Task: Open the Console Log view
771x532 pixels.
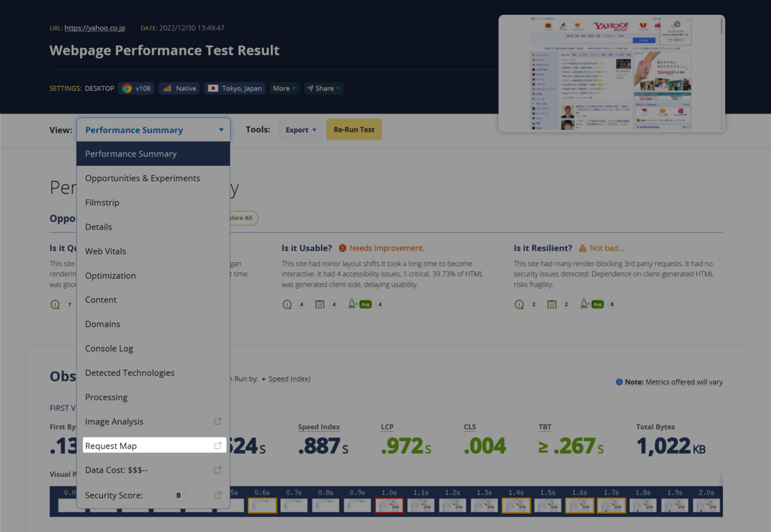Action: coord(154,348)
